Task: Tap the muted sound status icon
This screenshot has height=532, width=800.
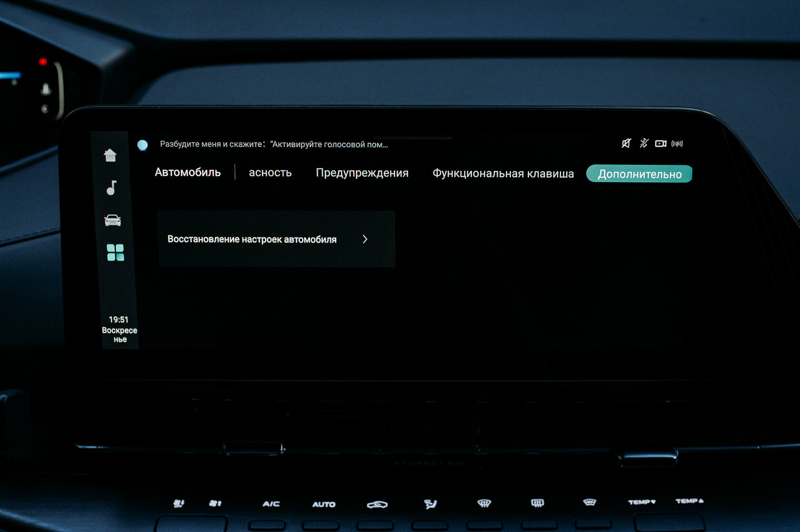Action: [626, 143]
